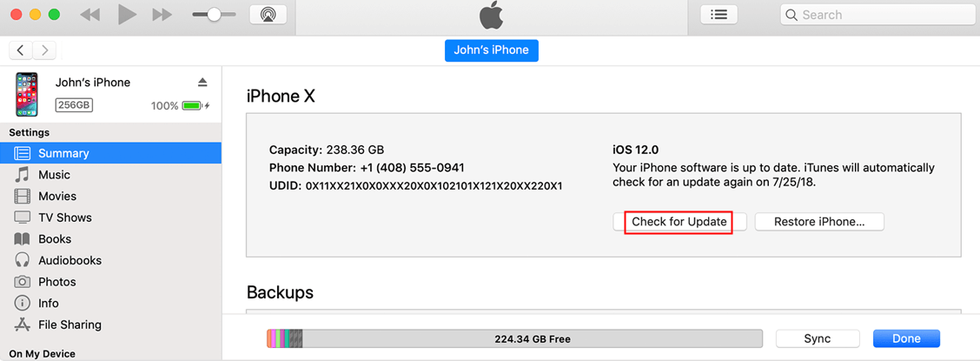Image resolution: width=980 pixels, height=361 pixels.
Task: Open the AirPlay output icon
Action: point(268,15)
